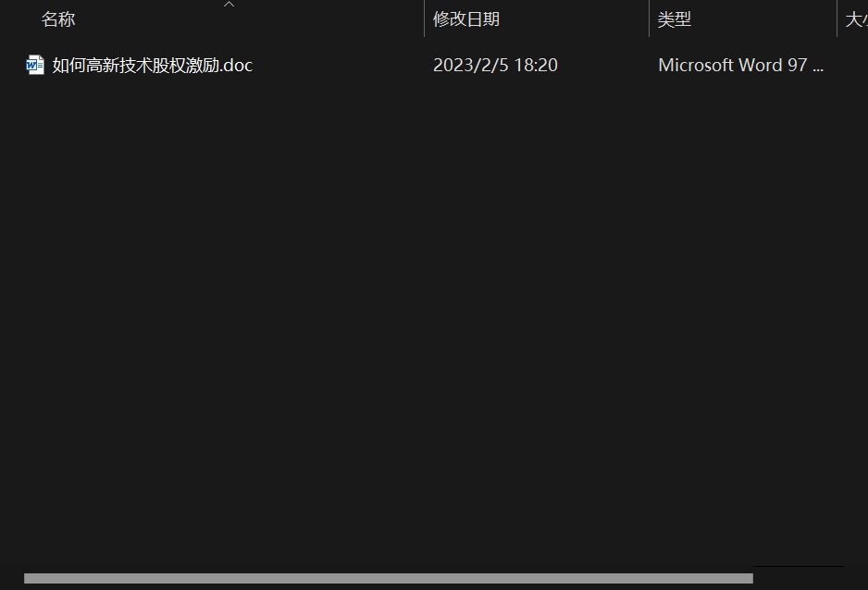Select the file named 如何高新技术股权激励.doc
Viewport: 868px width, 590px height.
point(153,66)
